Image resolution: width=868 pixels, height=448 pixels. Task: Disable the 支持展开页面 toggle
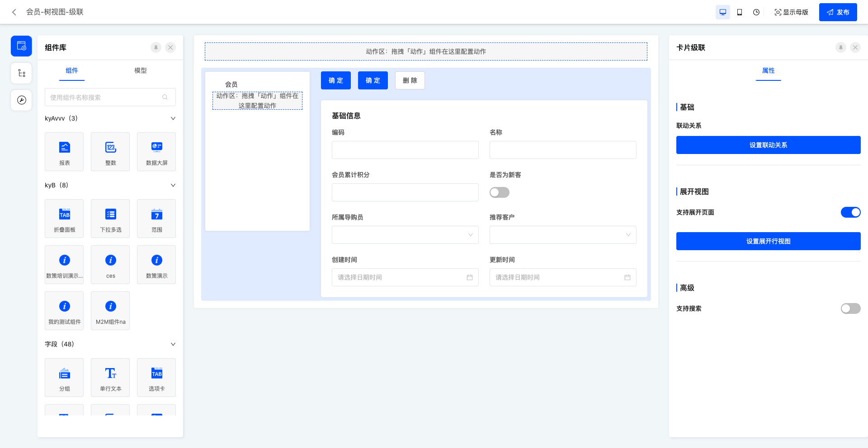click(850, 212)
